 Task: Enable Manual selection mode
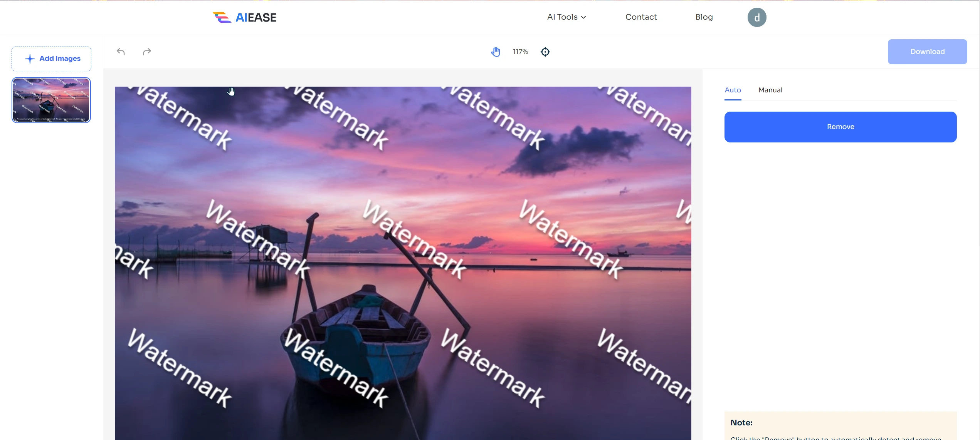tap(770, 90)
